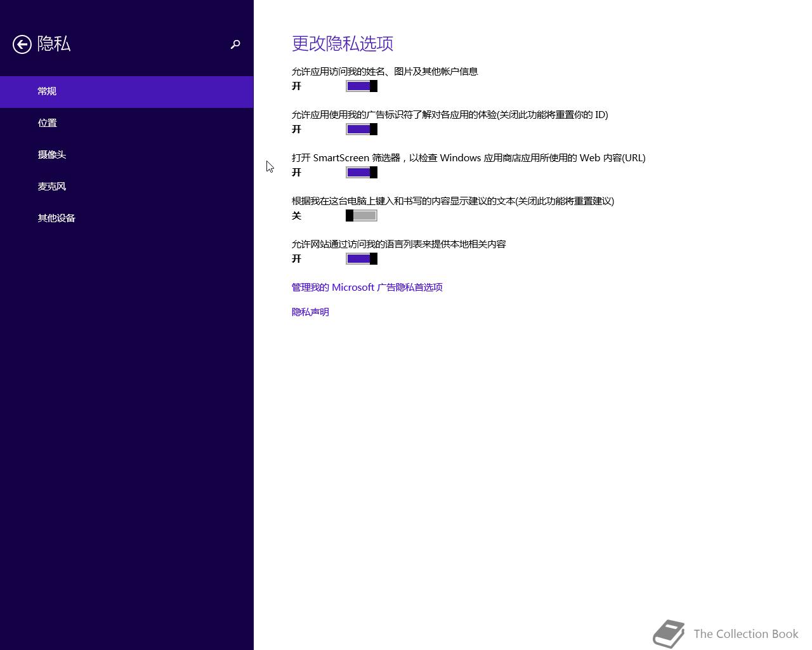Toggle the switch under 允许网站通过访问我的语言列表

pyautogui.click(x=362, y=259)
